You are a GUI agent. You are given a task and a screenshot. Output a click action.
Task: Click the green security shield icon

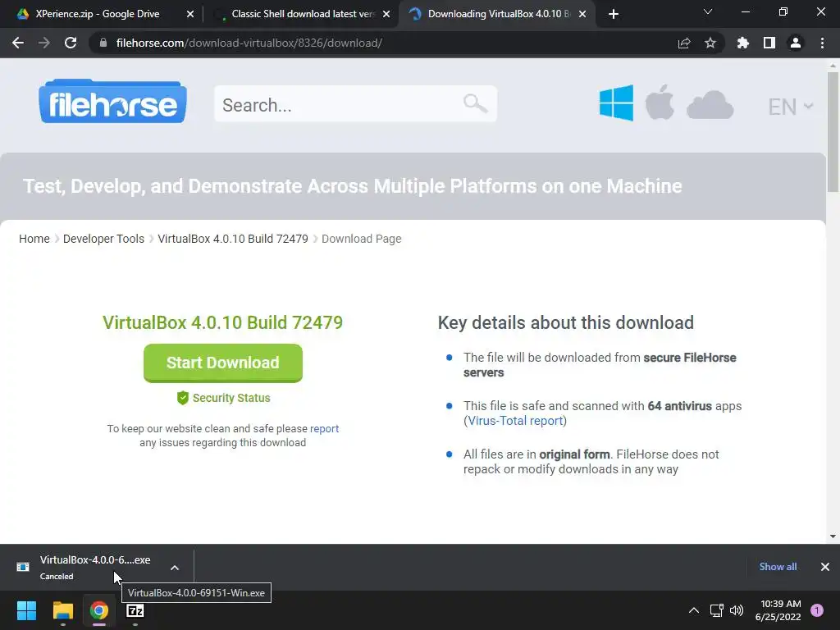click(183, 398)
